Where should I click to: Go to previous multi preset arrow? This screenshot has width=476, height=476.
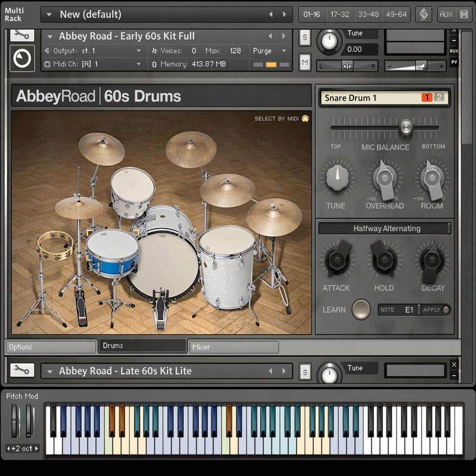pyautogui.click(x=271, y=14)
